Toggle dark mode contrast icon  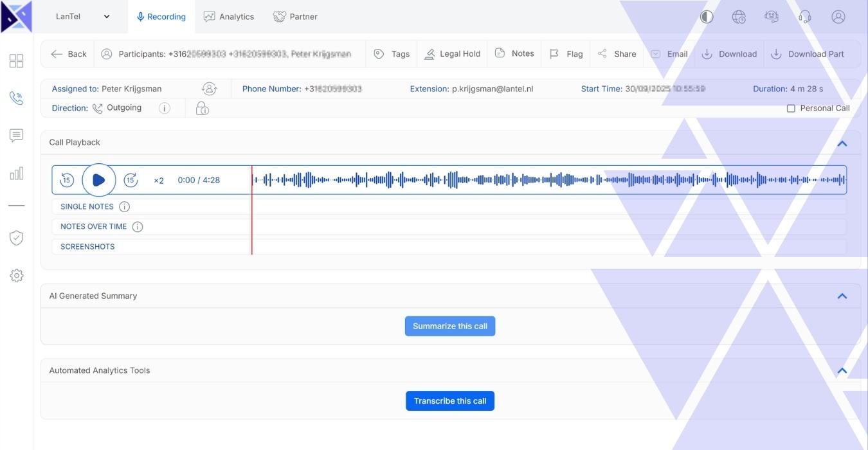pos(707,17)
